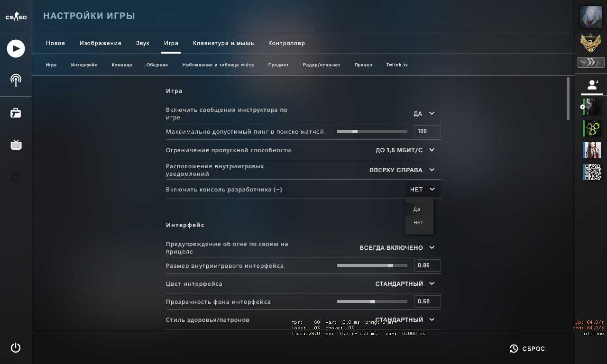Jump to Наблюдение и таблица счёта subsection
This screenshot has width=607, height=364.
(218, 65)
